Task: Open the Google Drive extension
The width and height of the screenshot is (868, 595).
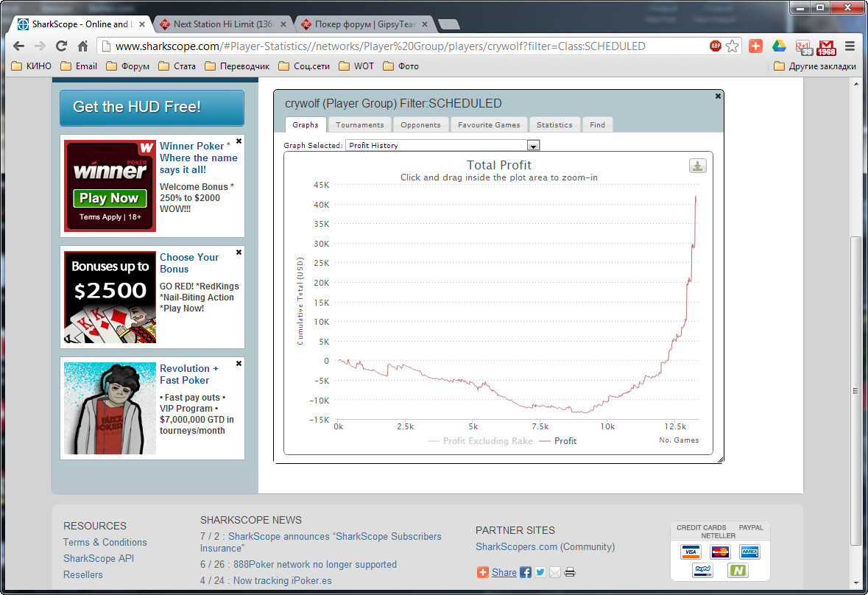Action: [779, 46]
